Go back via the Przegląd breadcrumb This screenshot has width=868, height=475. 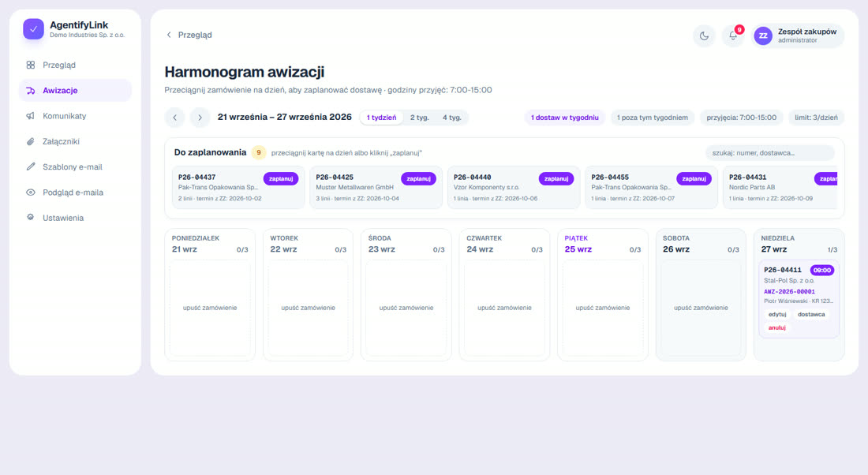[189, 35]
